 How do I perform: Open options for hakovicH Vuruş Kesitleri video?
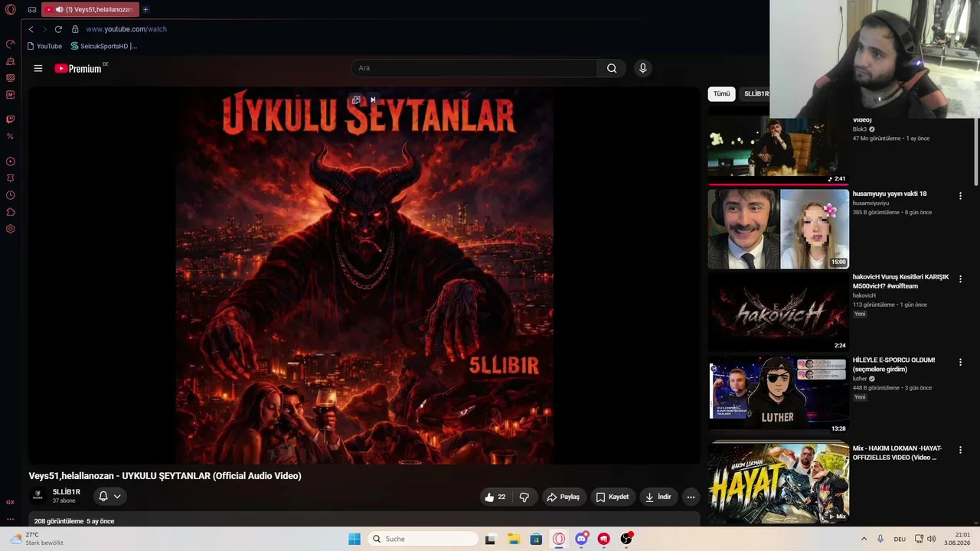tap(960, 279)
